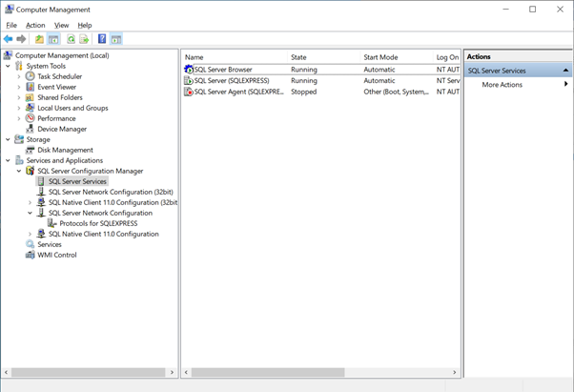Screen dimensions: 574x392
Task: Expand the Performance node
Action: [x=19, y=118]
